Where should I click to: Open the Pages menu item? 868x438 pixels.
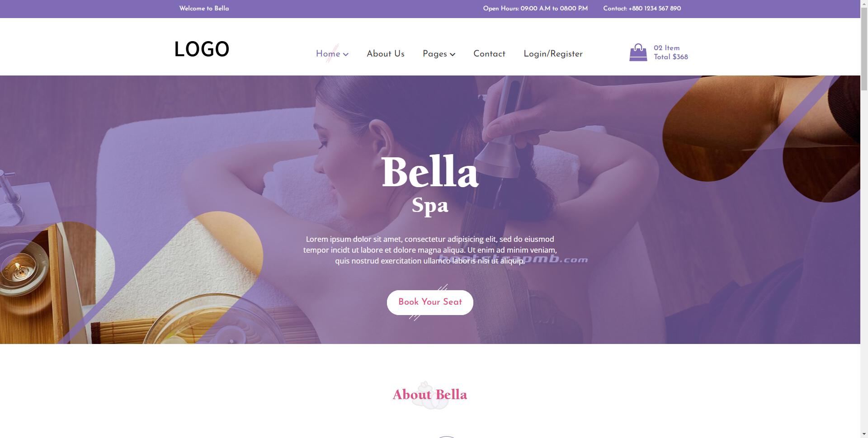click(435, 54)
